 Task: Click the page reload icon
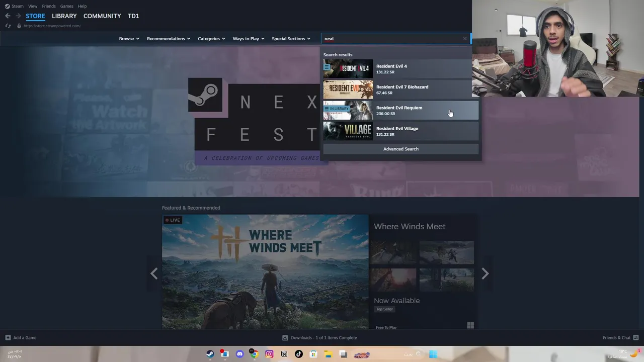8,26
